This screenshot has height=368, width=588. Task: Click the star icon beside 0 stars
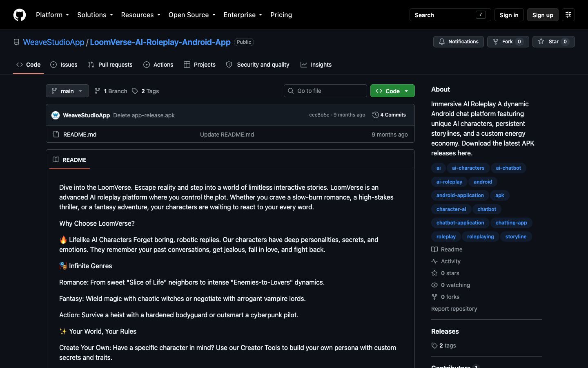click(434, 273)
